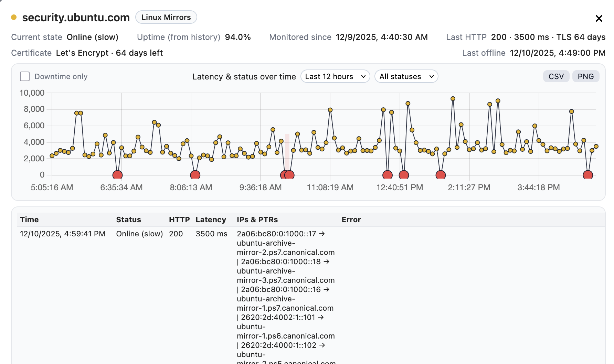Click the Status column header
614x364 pixels.
(x=128, y=220)
